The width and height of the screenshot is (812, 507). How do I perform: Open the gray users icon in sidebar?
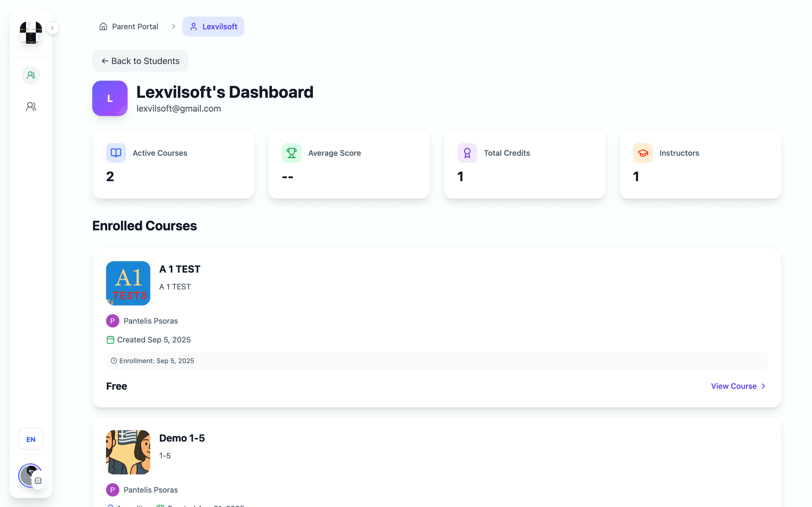coord(31,106)
